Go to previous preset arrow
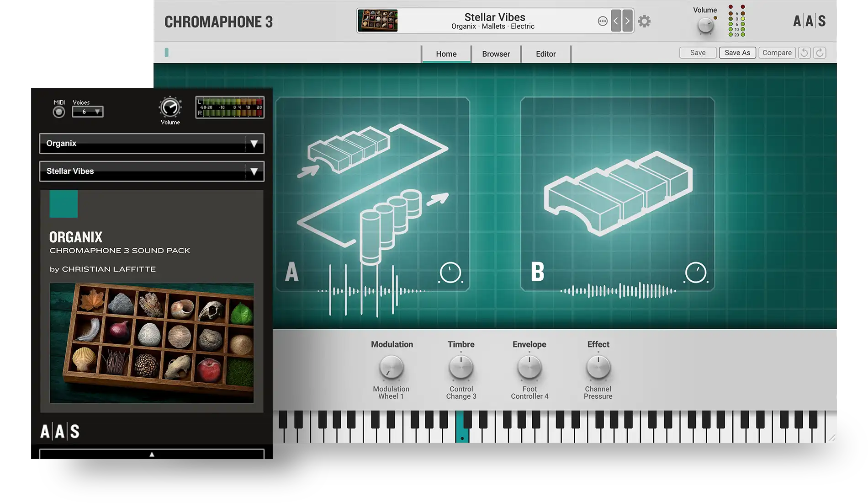 616,21
